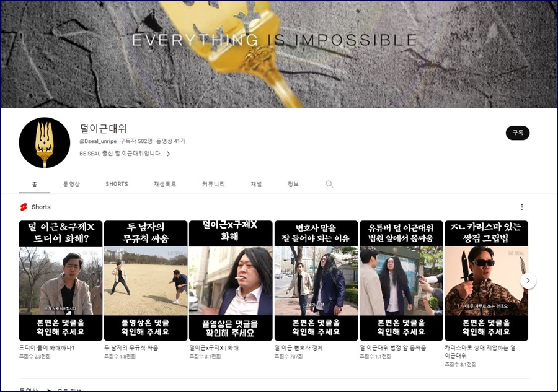Open the '쌍검 그립법' short thumbnail
This screenshot has height=392, width=558.
tap(486, 281)
